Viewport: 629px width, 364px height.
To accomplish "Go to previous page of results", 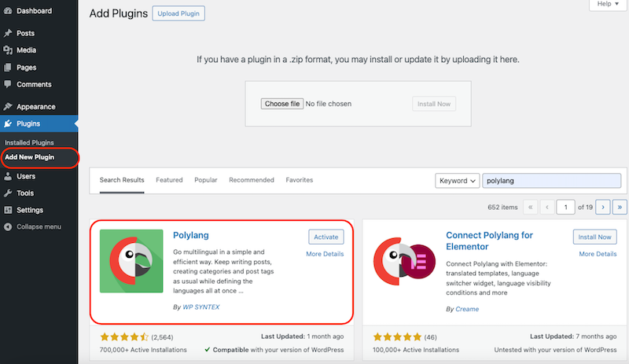I will coord(547,207).
